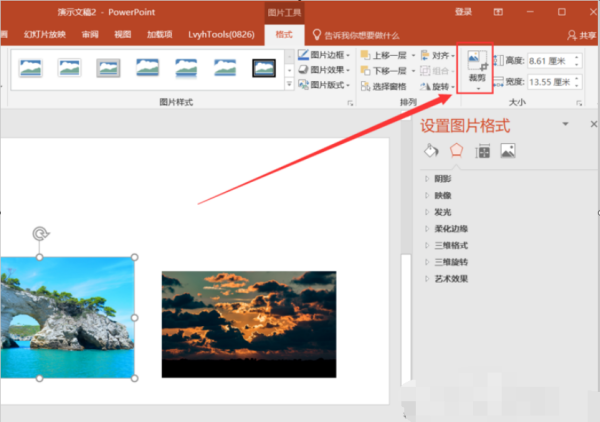Open the 加载项 tab
The width and height of the screenshot is (600, 422).
160,35
